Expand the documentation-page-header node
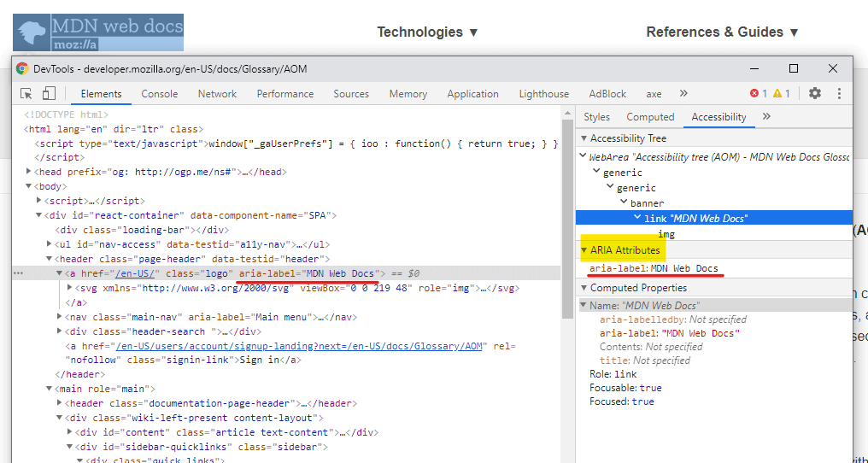Viewport: 868px width, 463px height. [59, 403]
